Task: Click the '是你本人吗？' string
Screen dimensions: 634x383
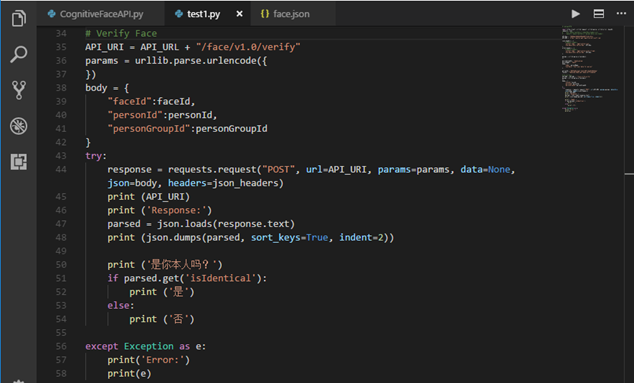Action: tap(182, 265)
